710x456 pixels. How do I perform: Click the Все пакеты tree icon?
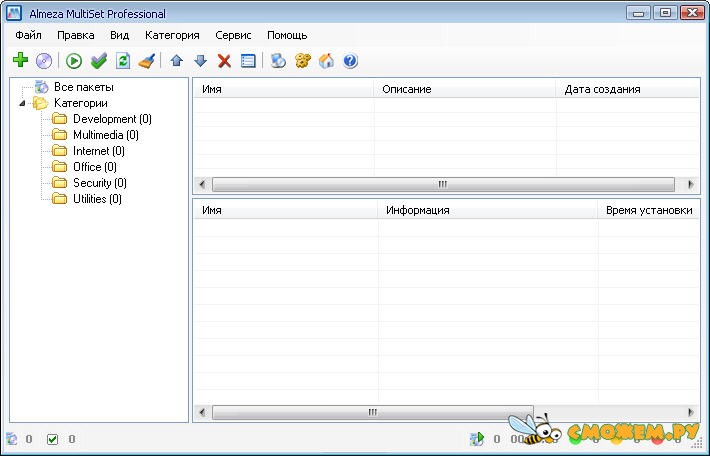click(42, 86)
